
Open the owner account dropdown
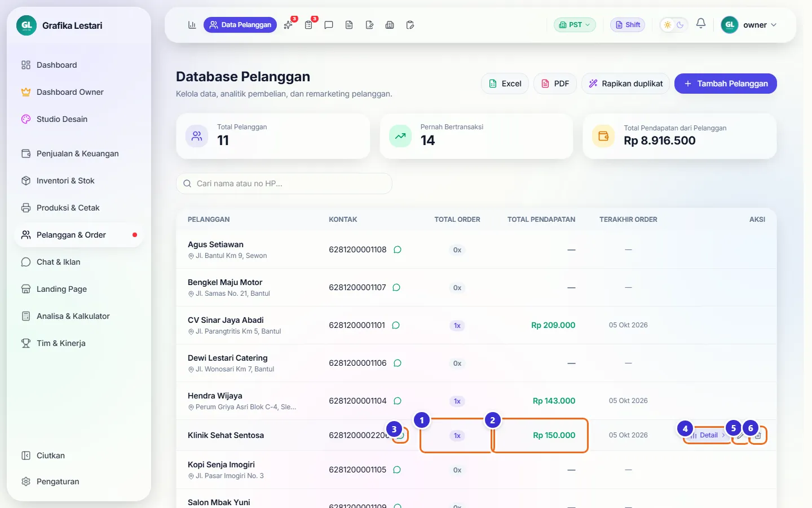point(749,25)
